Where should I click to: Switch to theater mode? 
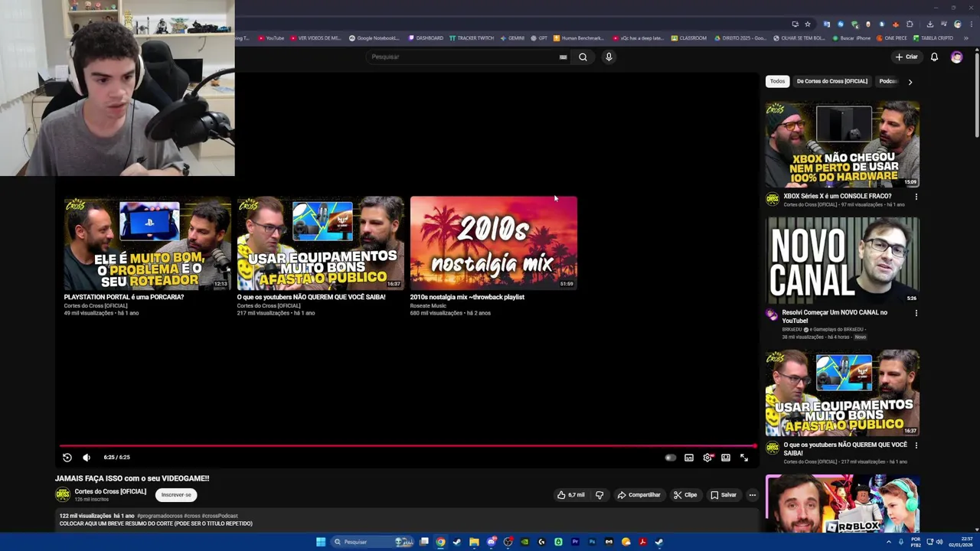tap(726, 458)
